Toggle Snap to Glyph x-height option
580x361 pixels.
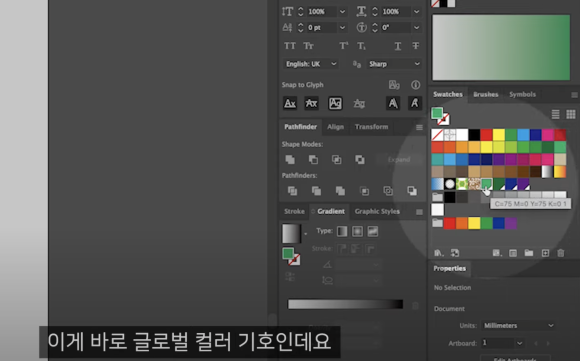(311, 103)
